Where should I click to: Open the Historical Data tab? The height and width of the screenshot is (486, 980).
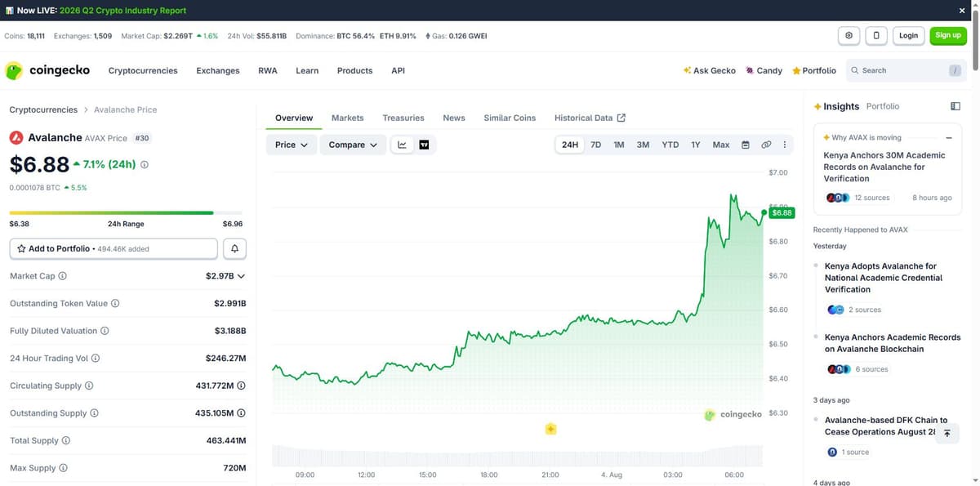(590, 118)
